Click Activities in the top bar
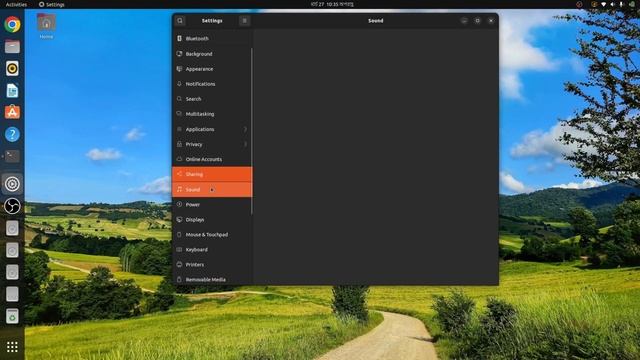640x360 pixels. (16, 4)
